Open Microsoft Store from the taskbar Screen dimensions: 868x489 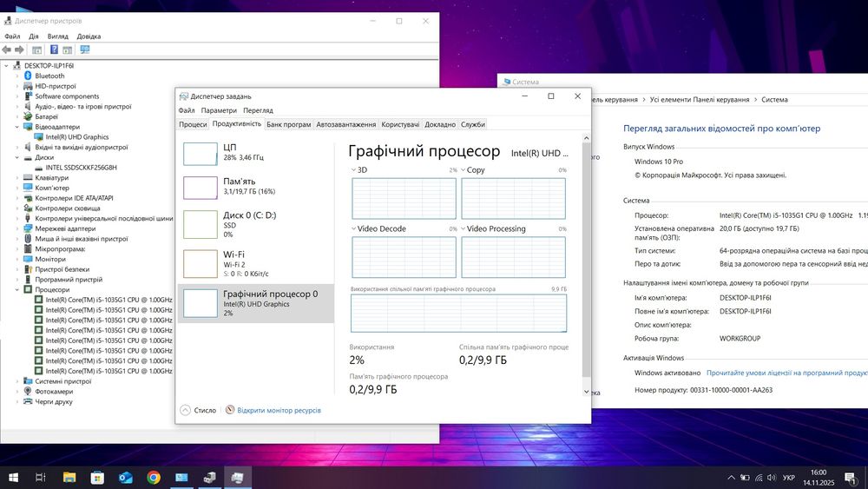point(97,478)
